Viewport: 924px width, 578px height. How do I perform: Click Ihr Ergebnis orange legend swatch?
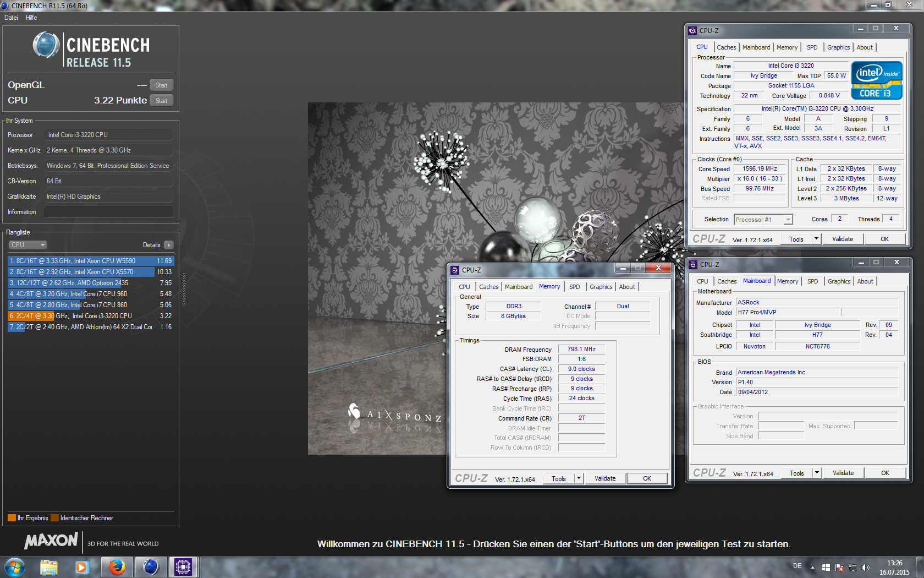(x=12, y=518)
